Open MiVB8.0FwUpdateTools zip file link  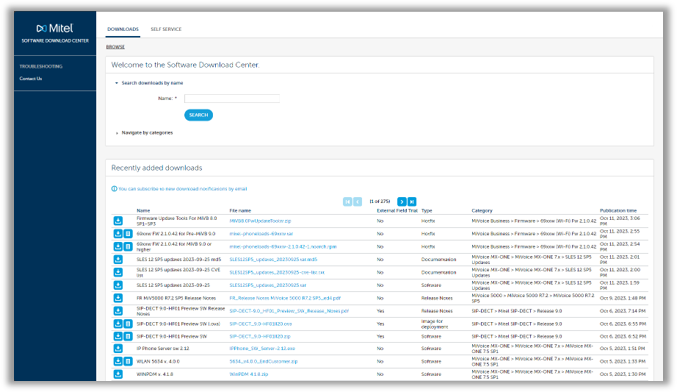tap(260, 221)
